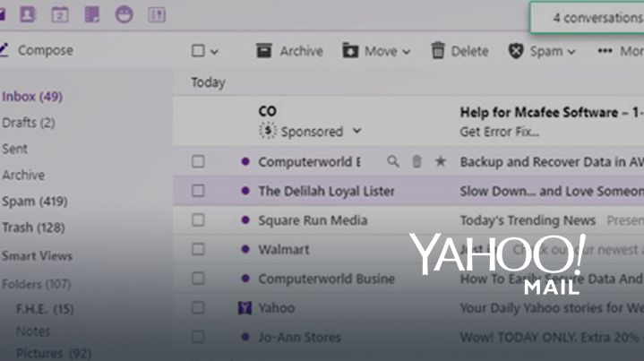Screen dimensions: 644x361
Task: Open the news feed icon in top bar
Action: [x=157, y=15]
